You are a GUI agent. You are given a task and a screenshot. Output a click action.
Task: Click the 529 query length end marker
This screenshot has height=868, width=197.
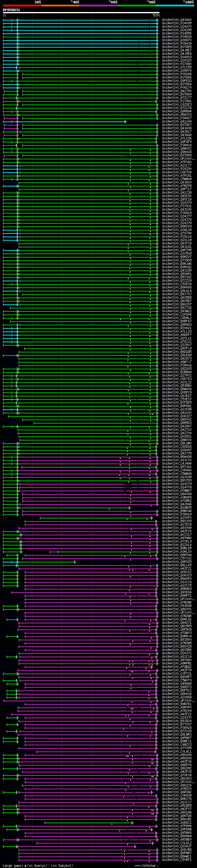tap(155, 15)
